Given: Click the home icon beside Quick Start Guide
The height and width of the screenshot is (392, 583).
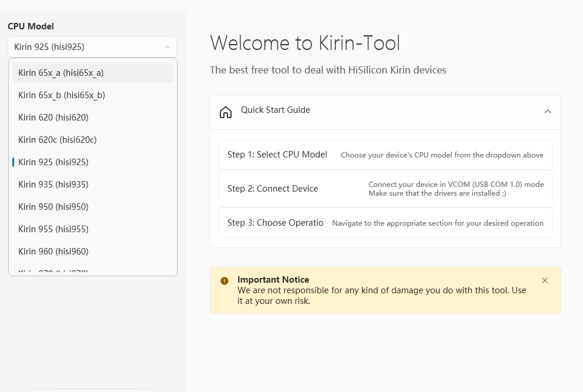Looking at the screenshot, I should click(225, 112).
